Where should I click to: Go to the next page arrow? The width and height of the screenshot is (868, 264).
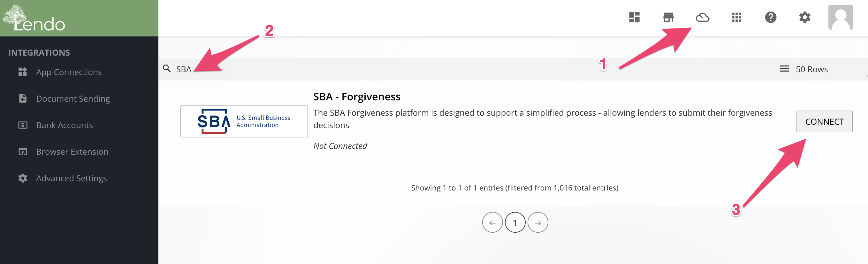pyautogui.click(x=538, y=222)
